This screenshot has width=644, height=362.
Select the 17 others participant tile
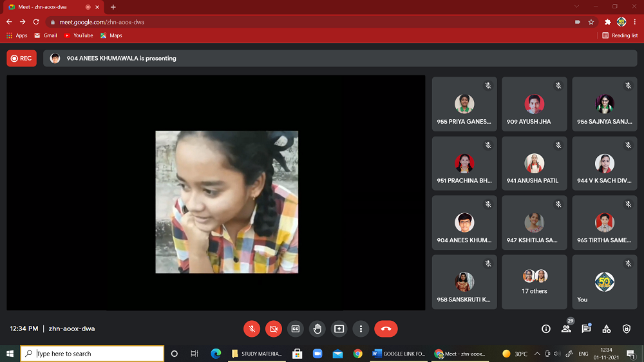coord(535,281)
